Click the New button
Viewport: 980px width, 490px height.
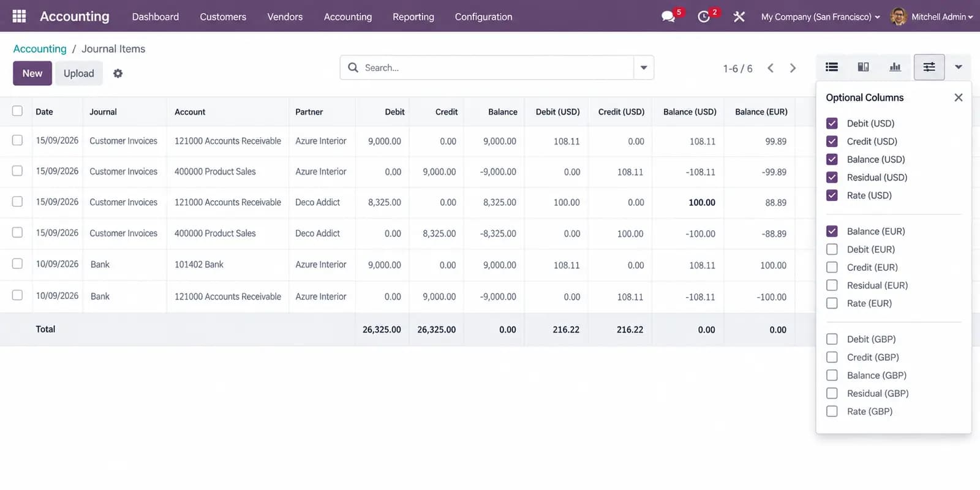pyautogui.click(x=32, y=73)
